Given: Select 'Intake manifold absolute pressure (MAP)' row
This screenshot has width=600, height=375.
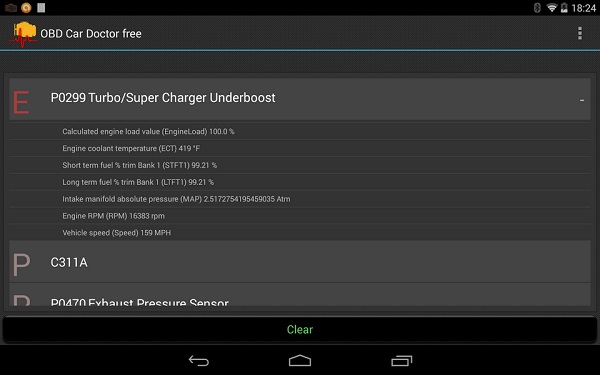Looking at the screenshot, I should pyautogui.click(x=300, y=199).
